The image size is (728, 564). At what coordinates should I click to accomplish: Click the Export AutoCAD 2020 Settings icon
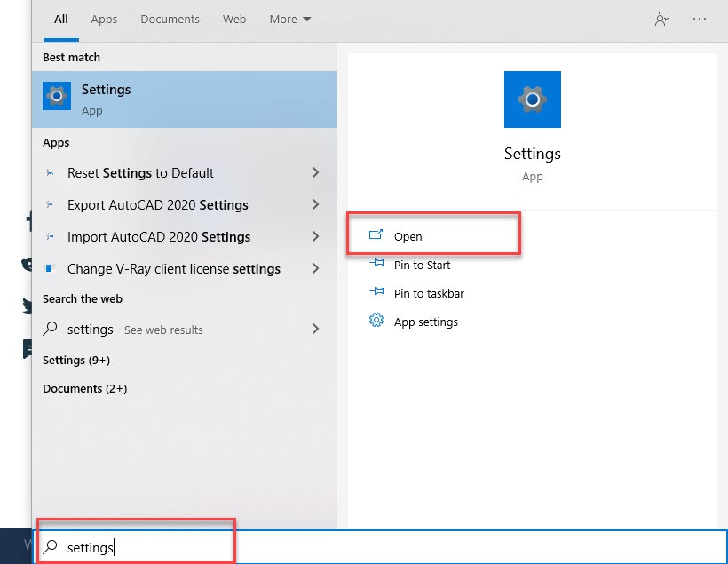(50, 205)
